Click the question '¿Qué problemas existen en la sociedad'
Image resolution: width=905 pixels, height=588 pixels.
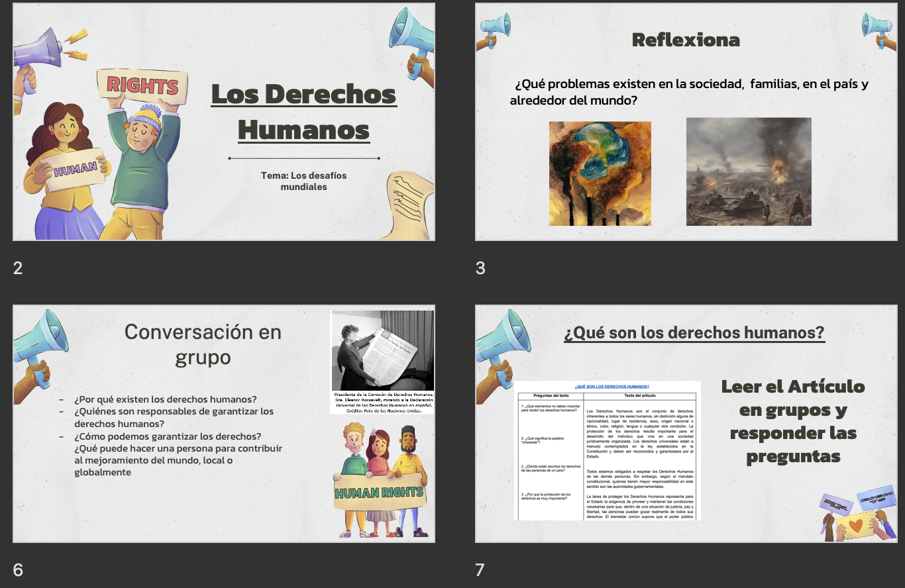click(689, 92)
